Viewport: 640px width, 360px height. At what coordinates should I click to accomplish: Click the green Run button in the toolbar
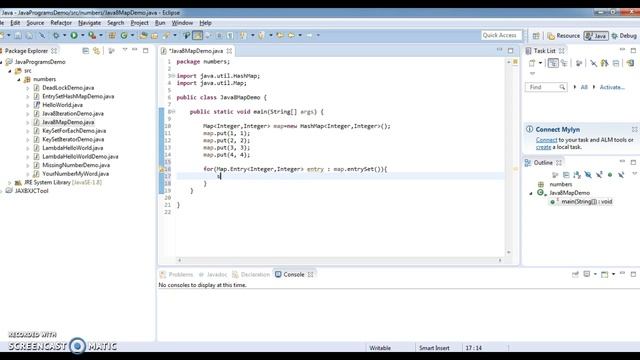point(74,36)
